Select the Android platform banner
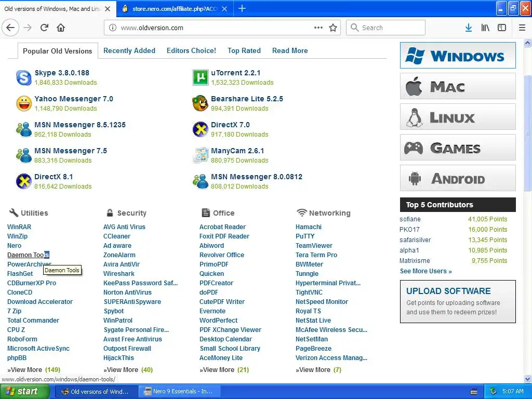532x399 pixels. coord(458,178)
